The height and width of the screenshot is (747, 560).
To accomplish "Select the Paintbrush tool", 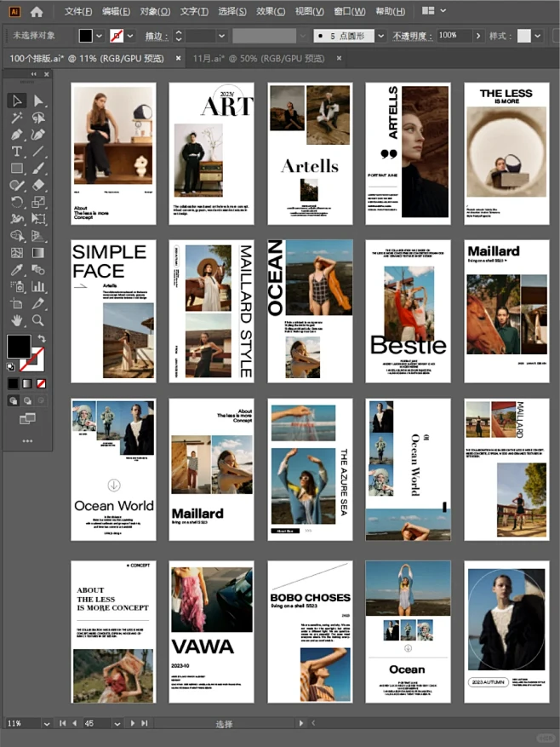I will click(x=38, y=168).
